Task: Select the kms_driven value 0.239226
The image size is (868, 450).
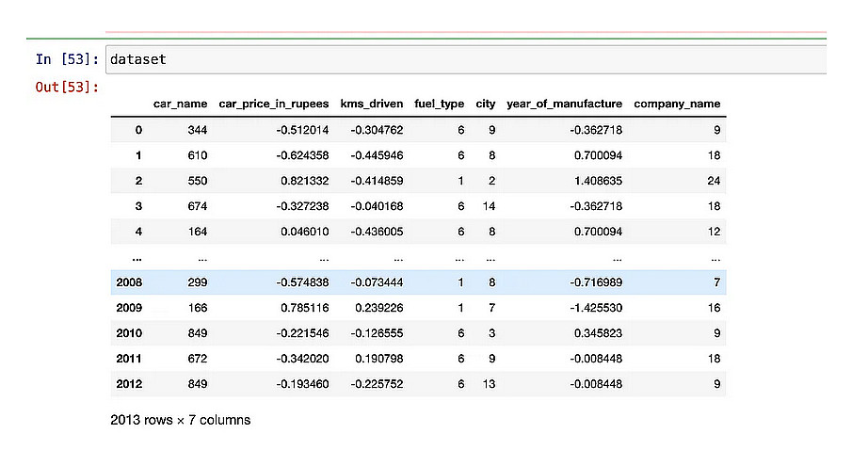Action: (377, 308)
